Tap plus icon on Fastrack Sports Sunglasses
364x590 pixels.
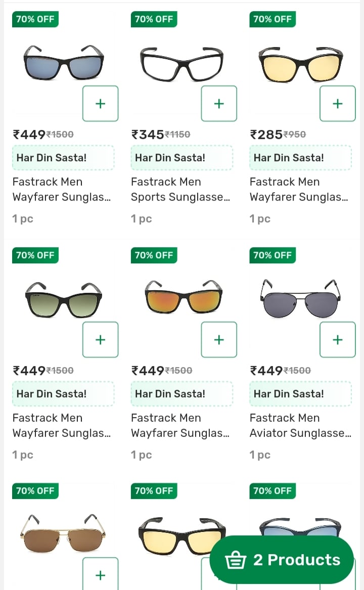tap(219, 104)
